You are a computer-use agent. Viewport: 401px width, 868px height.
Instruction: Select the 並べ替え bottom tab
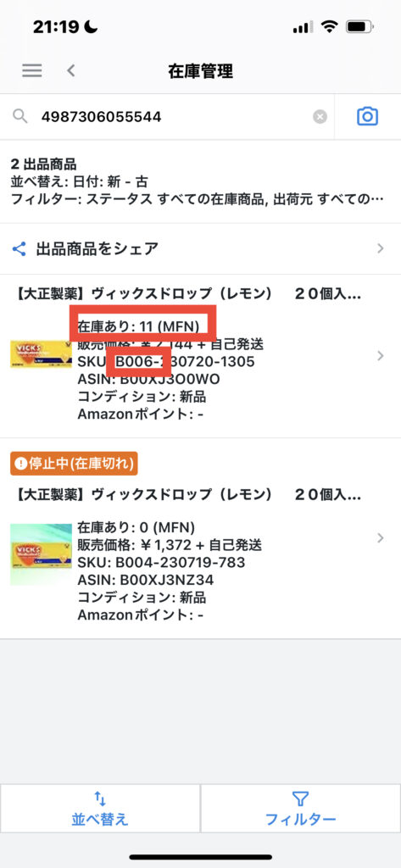click(x=100, y=808)
